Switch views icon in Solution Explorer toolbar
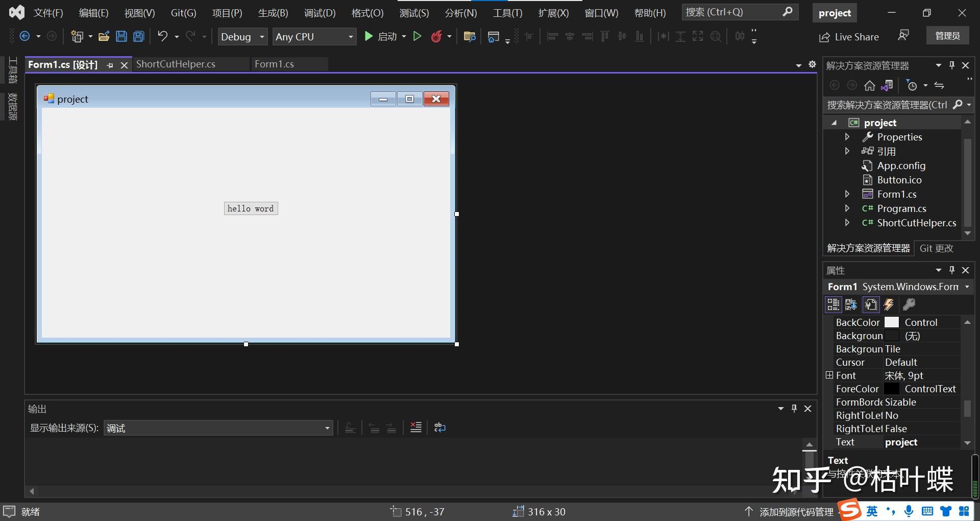The image size is (980, 521). (887, 85)
